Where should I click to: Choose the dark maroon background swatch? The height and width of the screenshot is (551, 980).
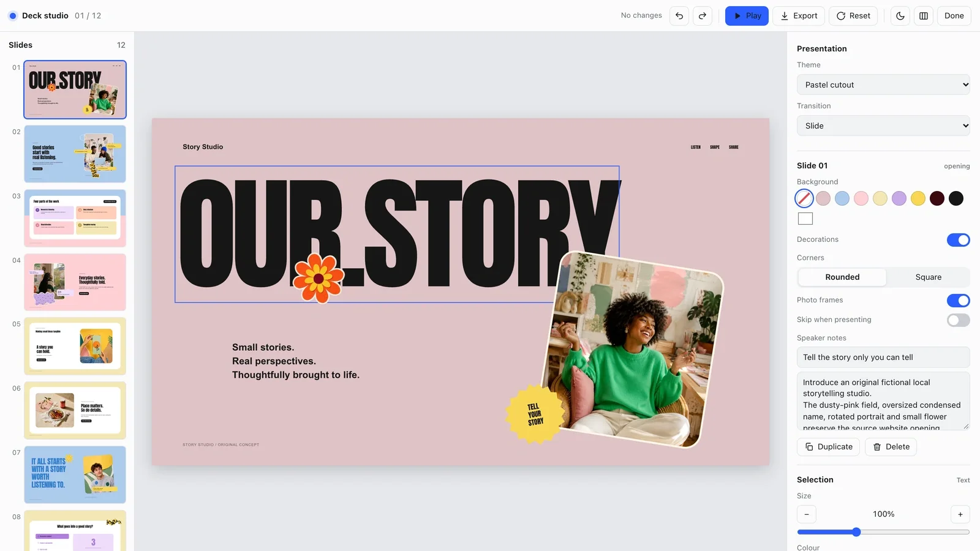pyautogui.click(x=937, y=198)
